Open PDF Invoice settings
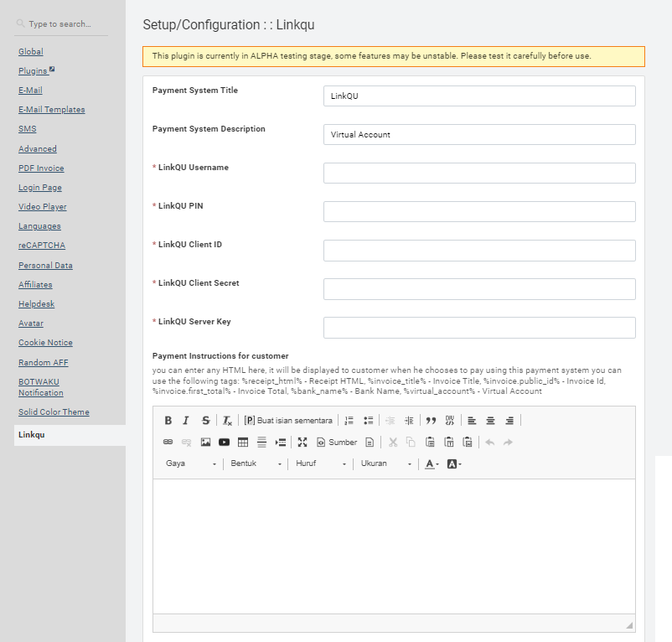 [x=41, y=168]
